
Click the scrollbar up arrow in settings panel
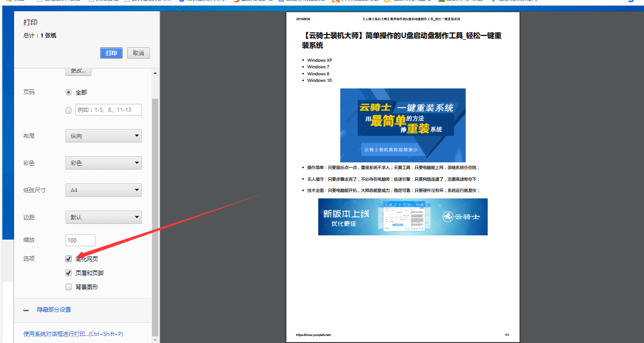155,73
